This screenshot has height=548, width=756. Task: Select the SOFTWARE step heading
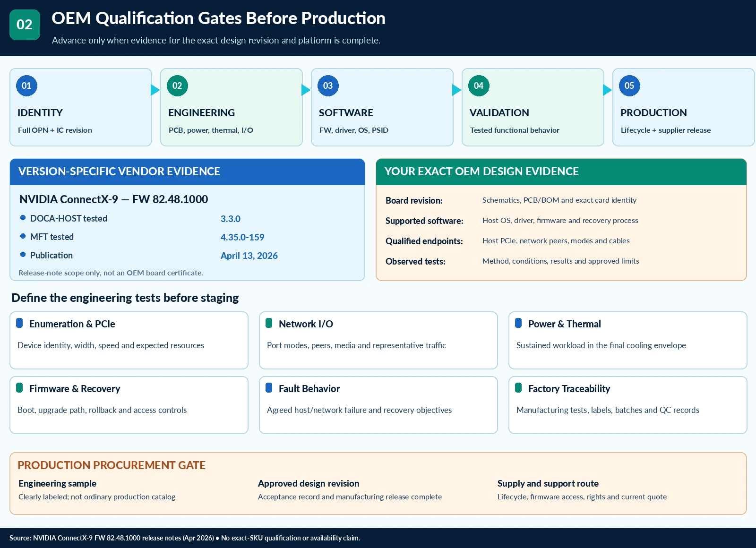click(x=346, y=113)
